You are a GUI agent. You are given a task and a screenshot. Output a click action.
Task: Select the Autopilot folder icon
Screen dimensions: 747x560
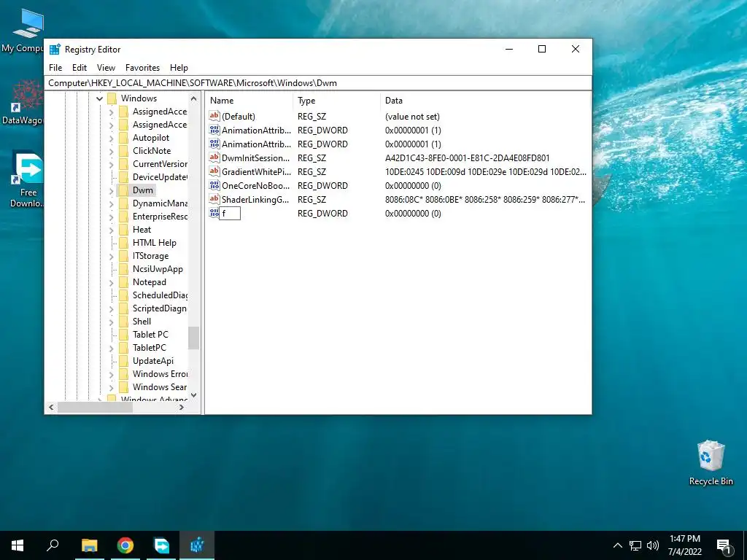pyautogui.click(x=123, y=138)
